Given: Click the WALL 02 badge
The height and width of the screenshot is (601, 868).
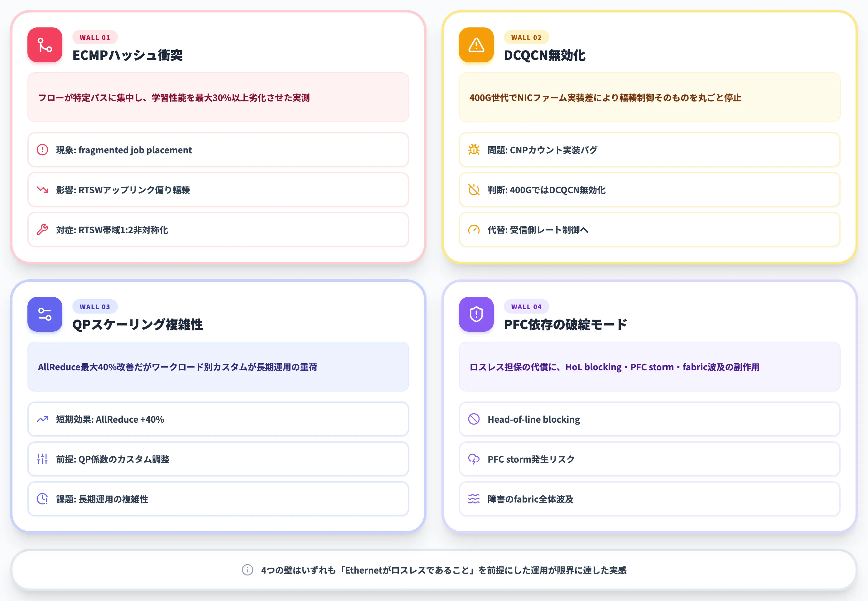Looking at the screenshot, I should pos(526,37).
